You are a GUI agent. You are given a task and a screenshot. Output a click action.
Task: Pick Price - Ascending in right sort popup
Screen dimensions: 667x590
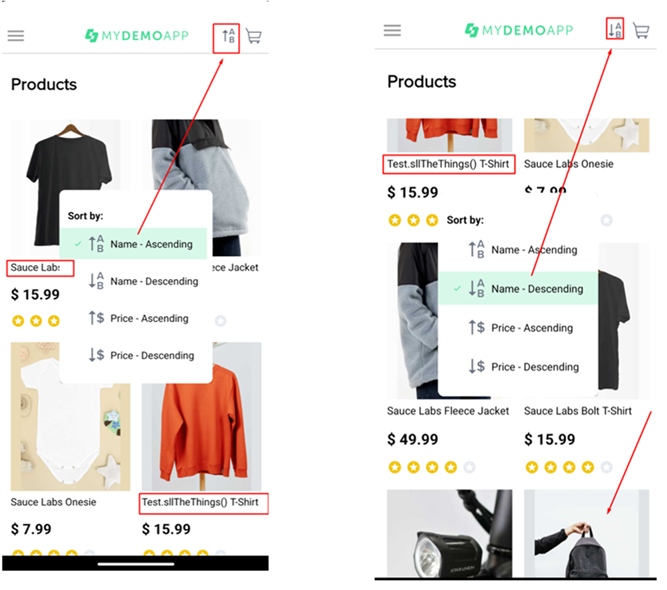pos(521,328)
